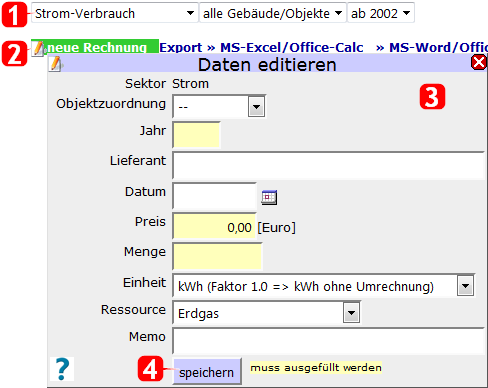Open the ab 2002 year dropdown

click(381, 13)
